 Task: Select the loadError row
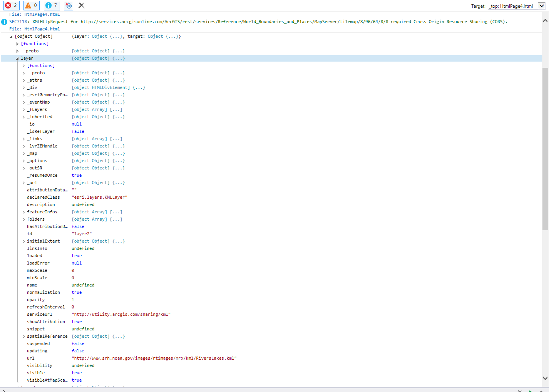pos(271,263)
